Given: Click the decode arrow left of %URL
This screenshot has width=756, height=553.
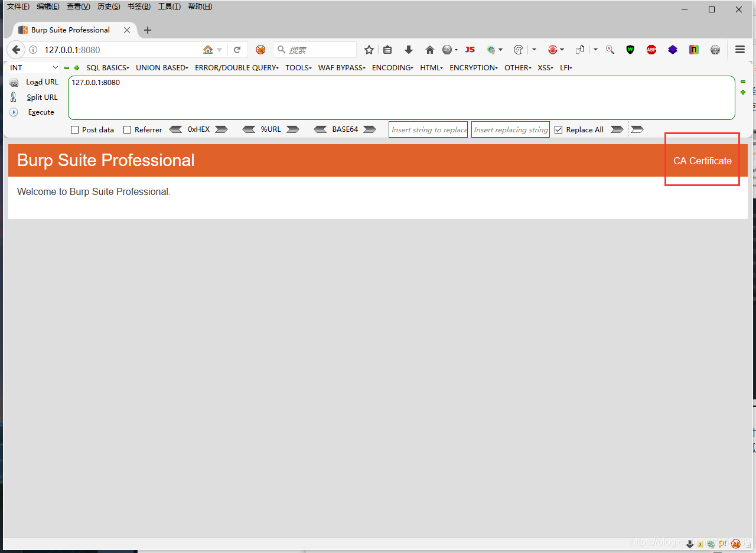Looking at the screenshot, I should [x=249, y=129].
